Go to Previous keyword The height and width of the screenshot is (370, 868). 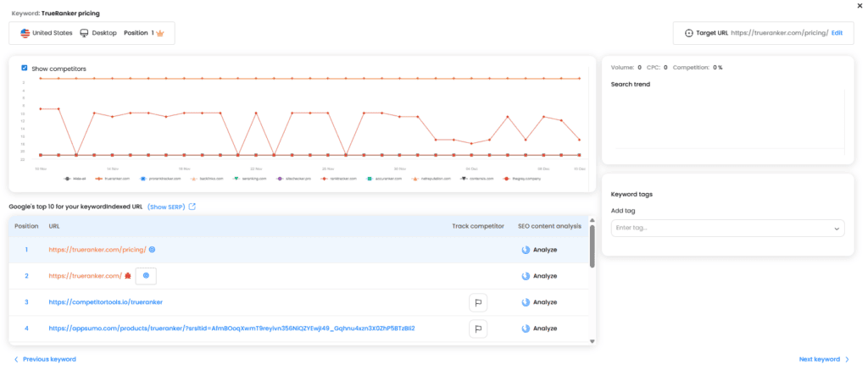[45, 359]
